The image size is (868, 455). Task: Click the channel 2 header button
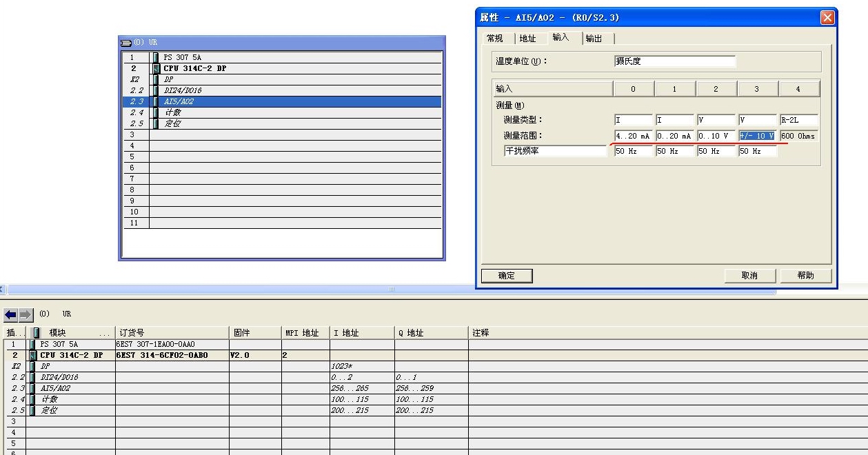[x=716, y=88]
